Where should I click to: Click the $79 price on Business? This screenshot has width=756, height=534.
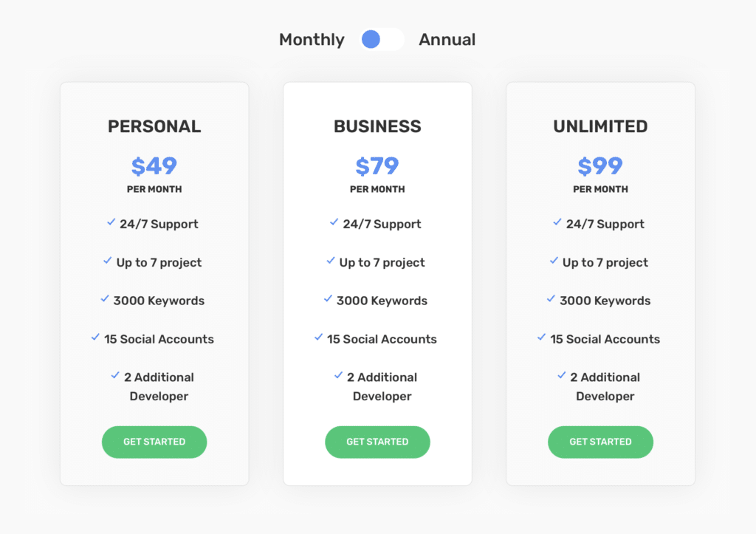click(377, 166)
